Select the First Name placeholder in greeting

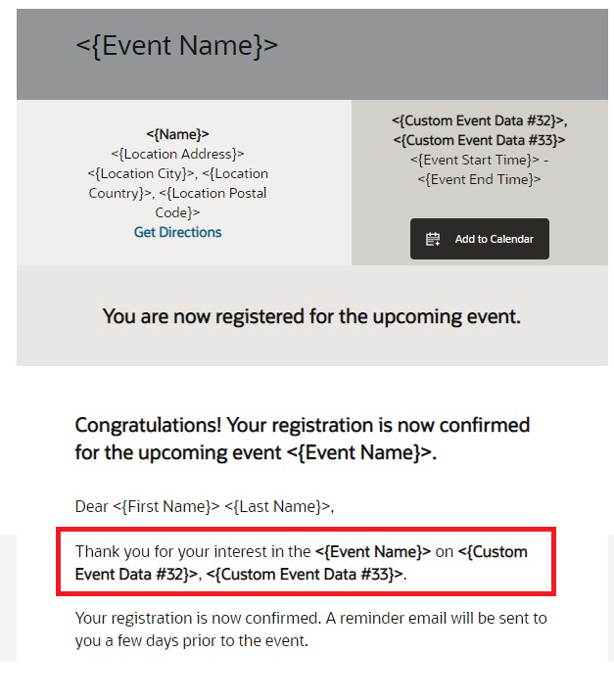coord(166,506)
